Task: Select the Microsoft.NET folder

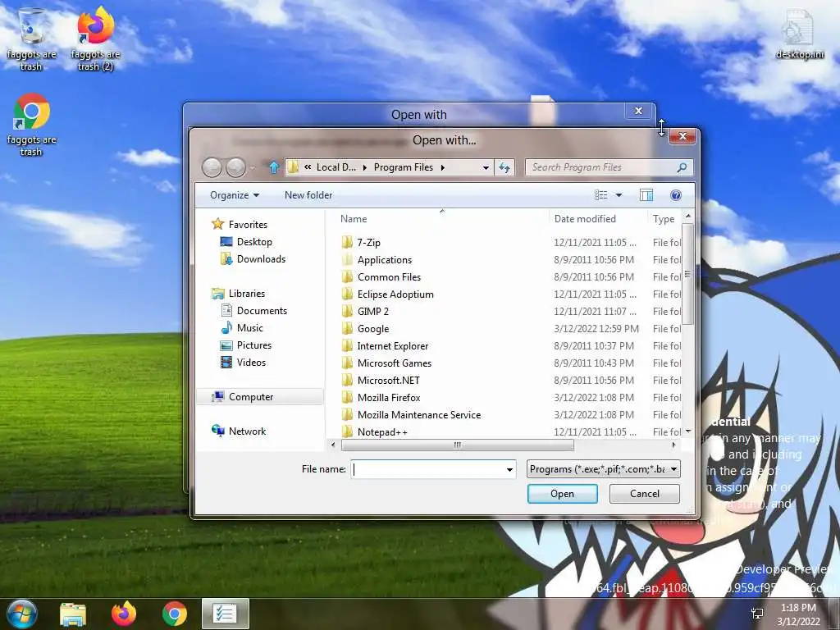Action: [x=388, y=380]
